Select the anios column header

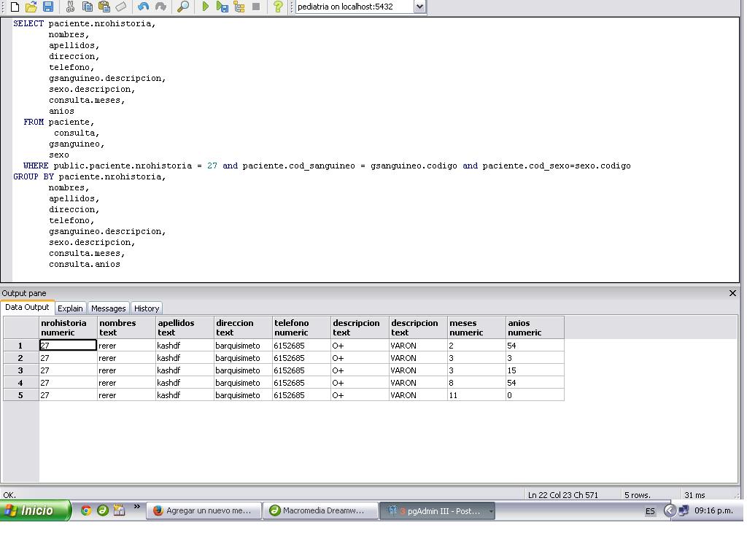tap(535, 327)
